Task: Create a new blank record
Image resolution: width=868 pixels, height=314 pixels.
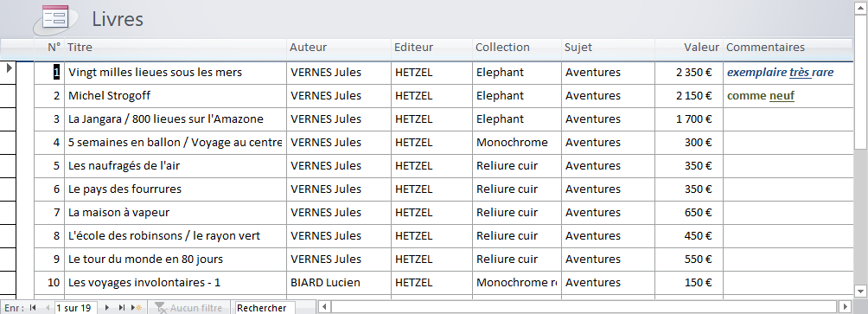Action: pyautogui.click(x=137, y=308)
